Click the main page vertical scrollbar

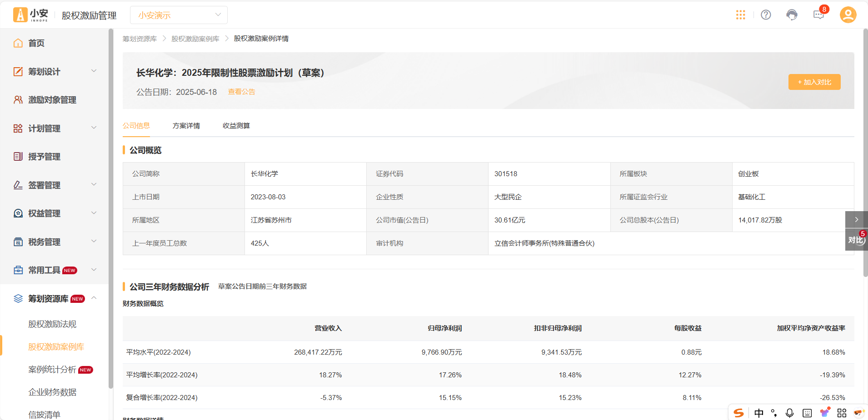(865, 153)
